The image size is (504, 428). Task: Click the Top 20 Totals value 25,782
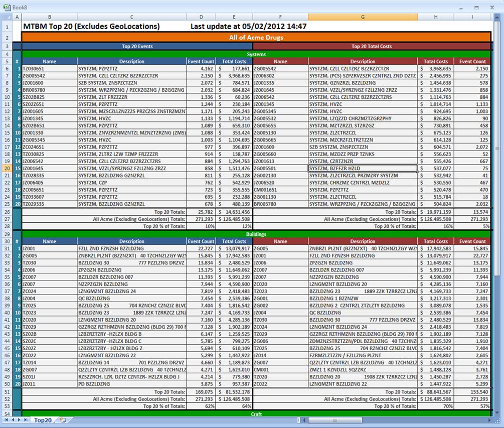[x=201, y=212]
